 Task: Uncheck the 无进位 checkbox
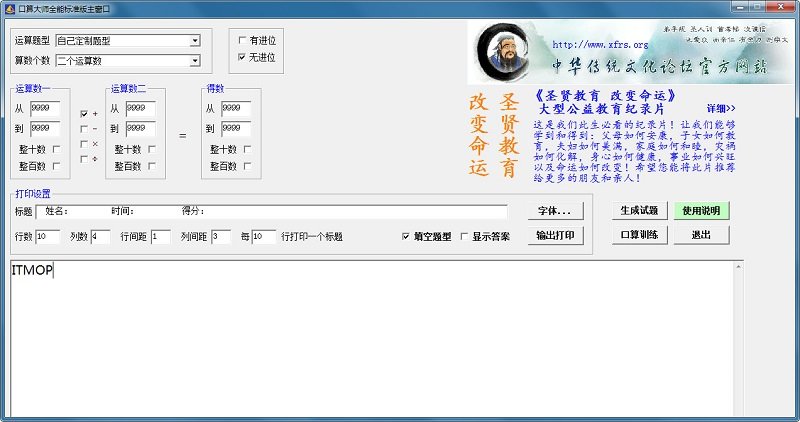pos(242,57)
